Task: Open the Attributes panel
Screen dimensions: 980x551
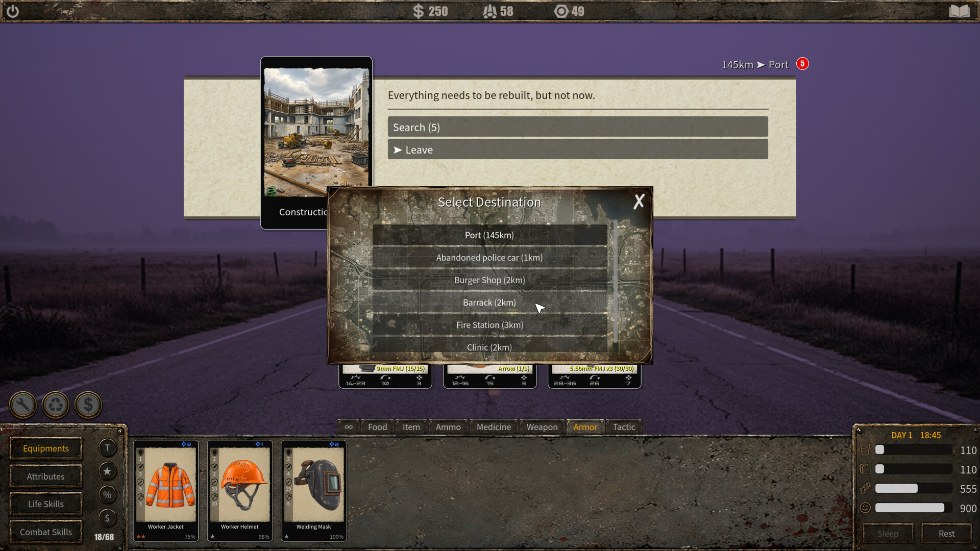Action: (x=46, y=477)
